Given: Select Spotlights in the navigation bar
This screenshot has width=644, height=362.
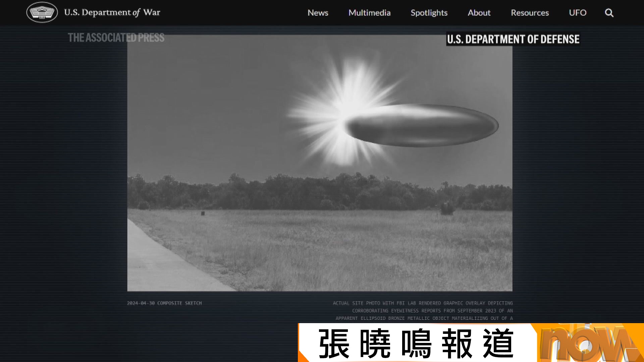Looking at the screenshot, I should click(429, 13).
